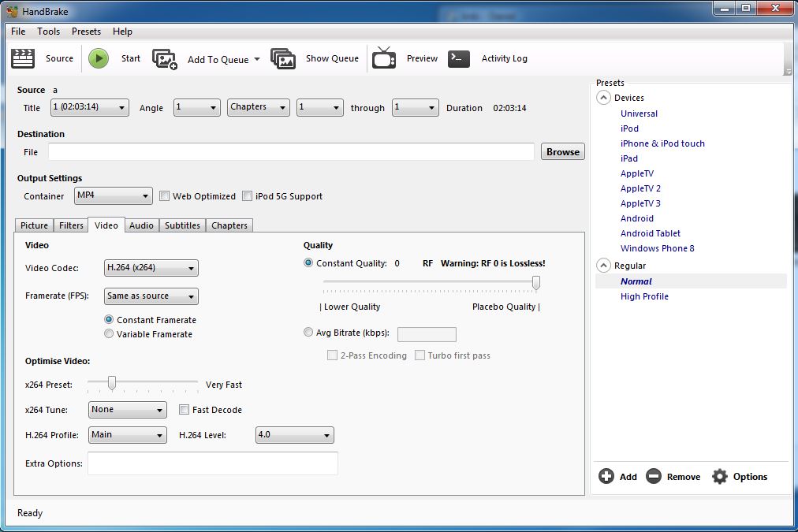Switch to the Audio tab
798x532 pixels.
point(141,225)
